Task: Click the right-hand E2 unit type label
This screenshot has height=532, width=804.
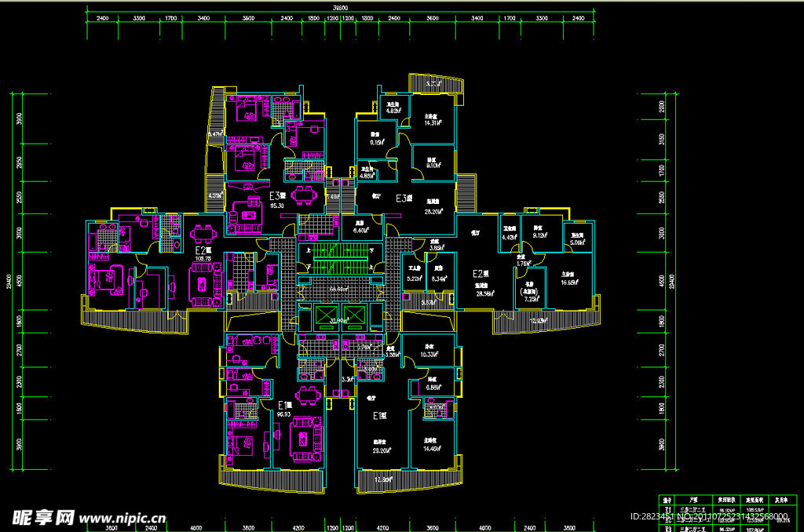Action: pos(481,274)
